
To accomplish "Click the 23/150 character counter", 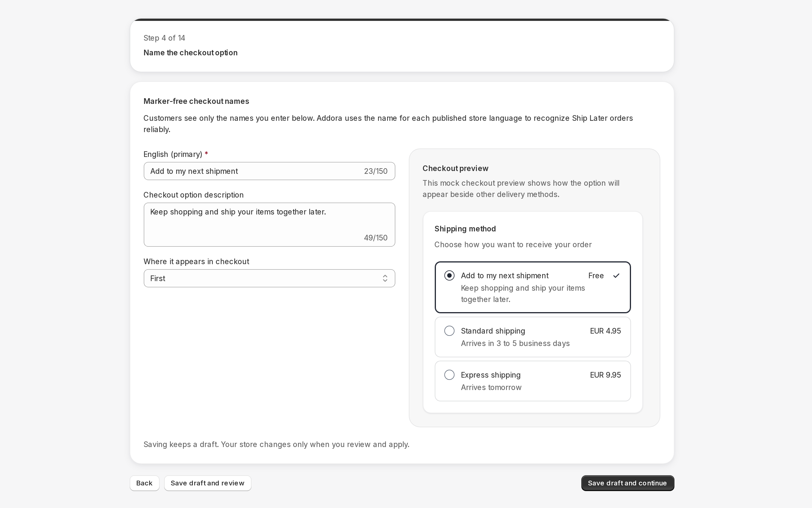I will coord(376,171).
